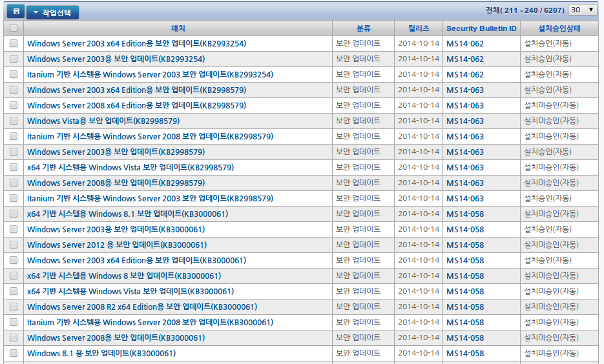This screenshot has height=364, width=604.
Task: Open Windows Server 2003용 KB2993254 patch link
Action: tap(116, 59)
